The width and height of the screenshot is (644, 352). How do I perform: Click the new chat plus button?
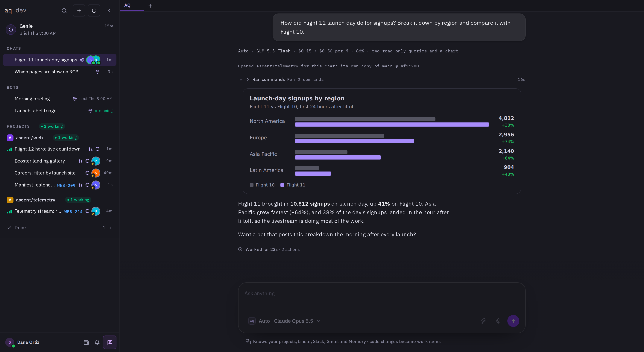coord(79,10)
